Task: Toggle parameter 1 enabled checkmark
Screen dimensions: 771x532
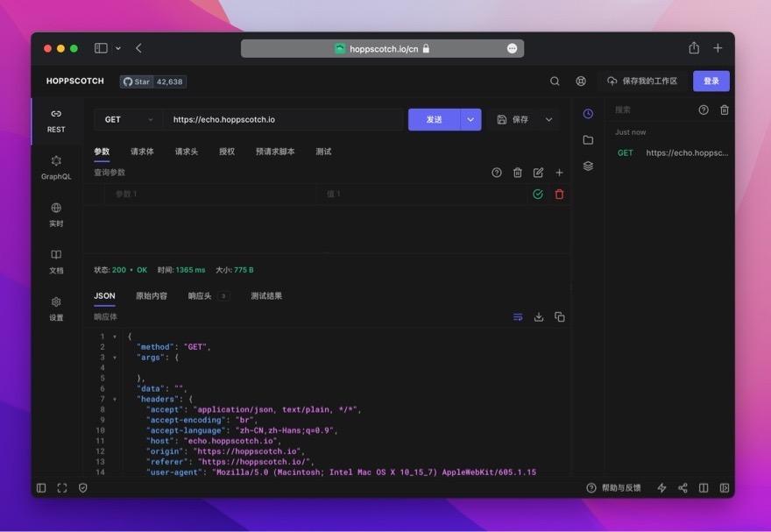Action: coord(538,195)
